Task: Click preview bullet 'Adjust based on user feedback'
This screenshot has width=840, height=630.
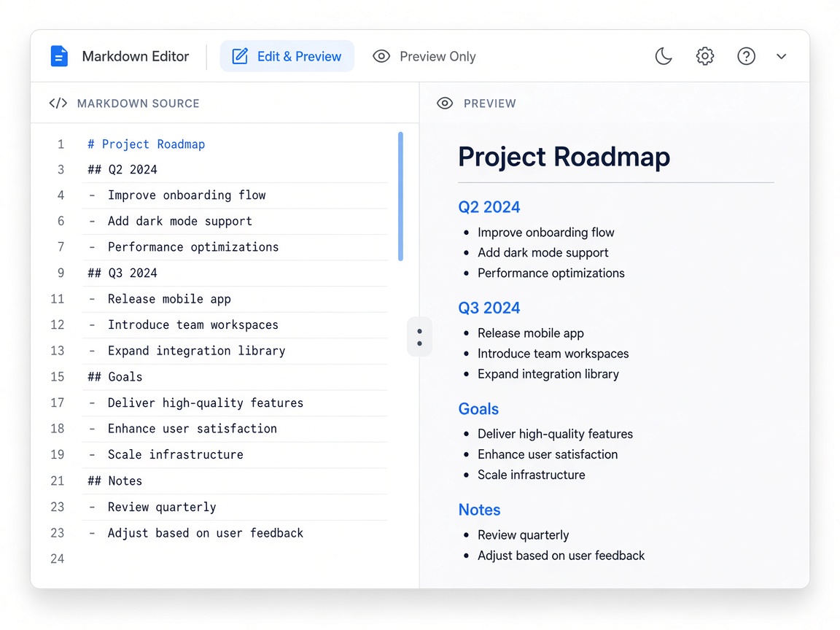Action: coord(561,556)
